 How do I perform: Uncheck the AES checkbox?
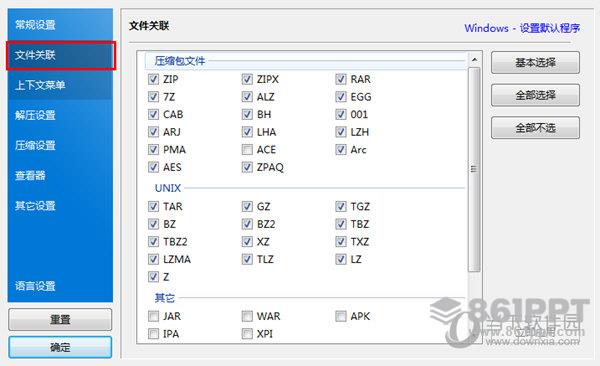[x=153, y=167]
